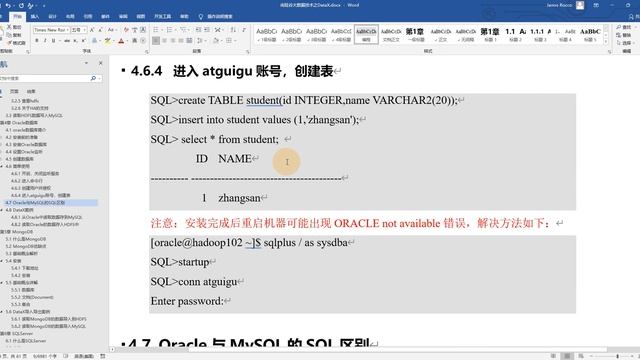
Task: Click the Sort (A-Z) icon
Action: point(233,30)
